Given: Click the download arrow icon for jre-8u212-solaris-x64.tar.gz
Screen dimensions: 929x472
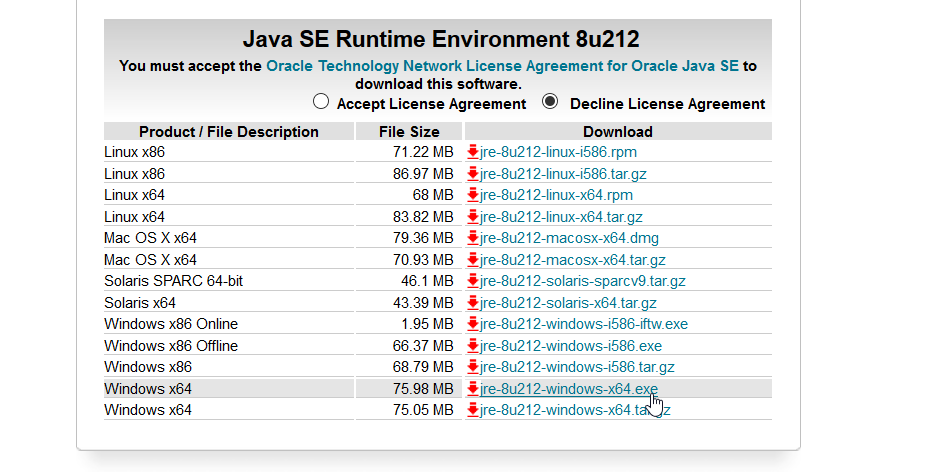Looking at the screenshot, I should 472,303.
